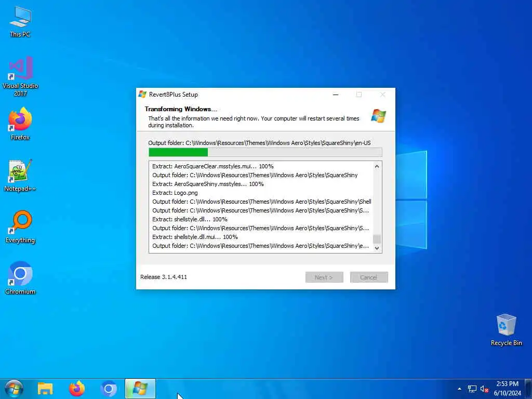Show hidden system tray icons
Image resolution: width=532 pixels, height=399 pixels.
[x=459, y=389]
